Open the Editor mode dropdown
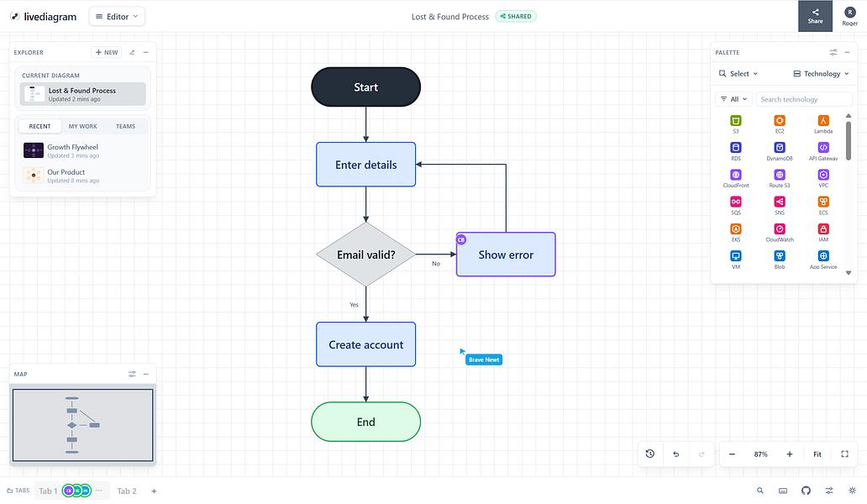867x504 pixels. coord(117,17)
